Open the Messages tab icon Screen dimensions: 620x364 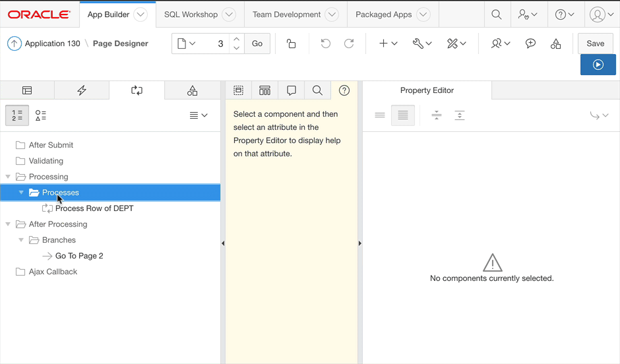click(292, 90)
